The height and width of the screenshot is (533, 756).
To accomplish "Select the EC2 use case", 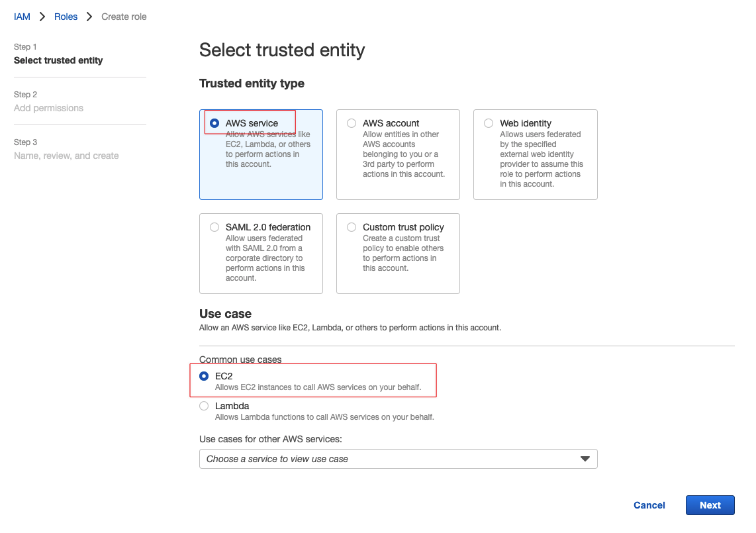I will click(x=204, y=376).
